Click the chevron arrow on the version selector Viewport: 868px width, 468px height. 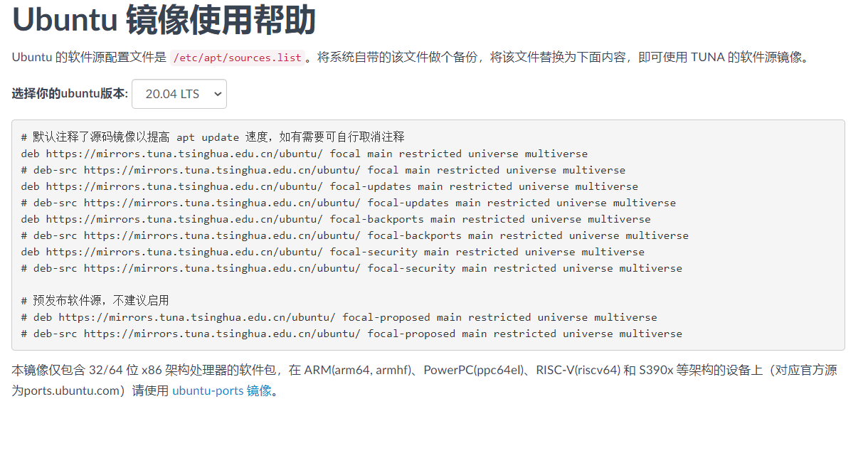217,94
